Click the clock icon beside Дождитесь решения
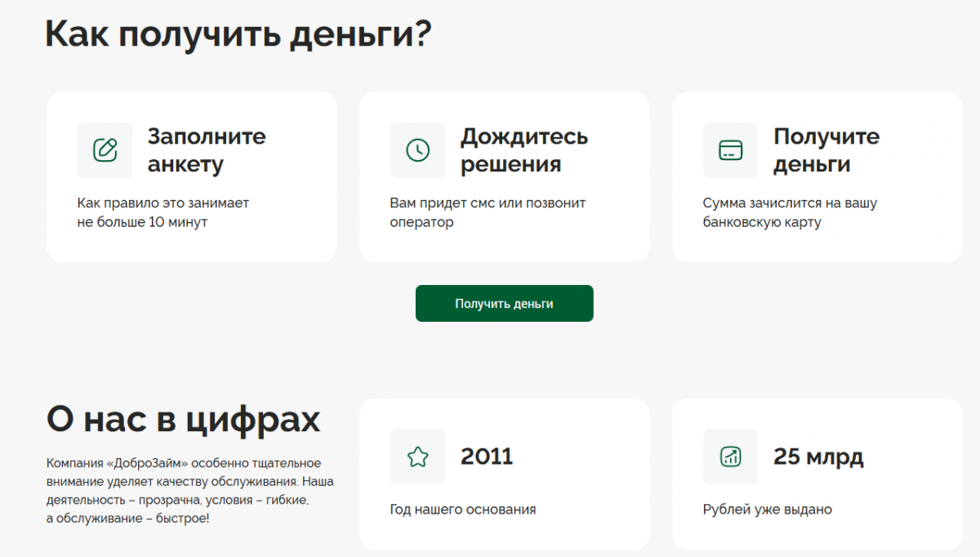This screenshot has width=980, height=557. [417, 150]
